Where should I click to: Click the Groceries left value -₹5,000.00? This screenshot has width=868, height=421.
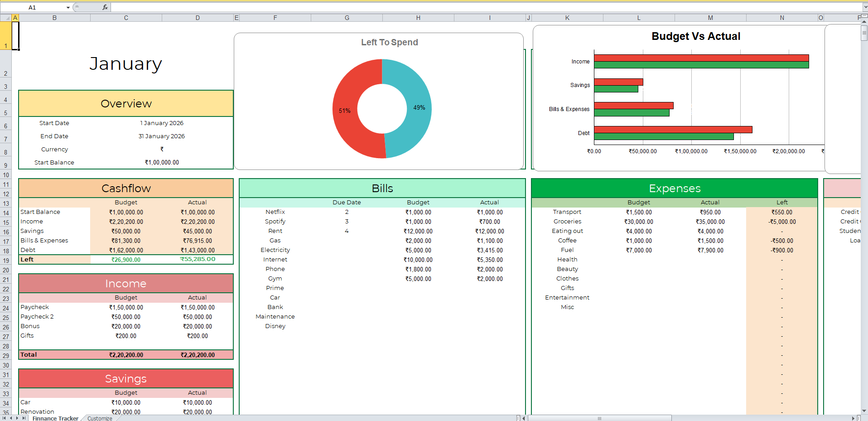point(782,222)
